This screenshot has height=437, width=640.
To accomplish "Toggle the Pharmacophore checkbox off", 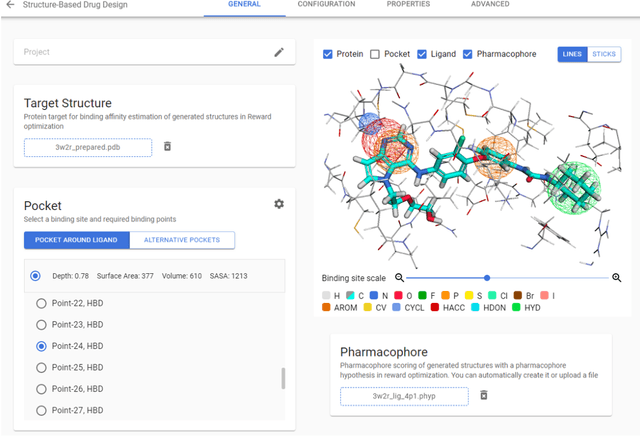I will pyautogui.click(x=469, y=54).
